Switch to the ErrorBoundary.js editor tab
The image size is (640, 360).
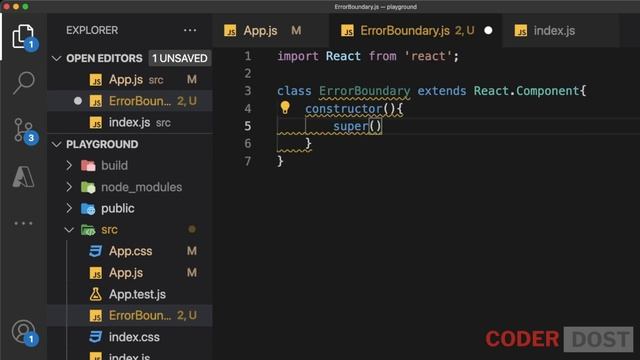click(x=416, y=31)
